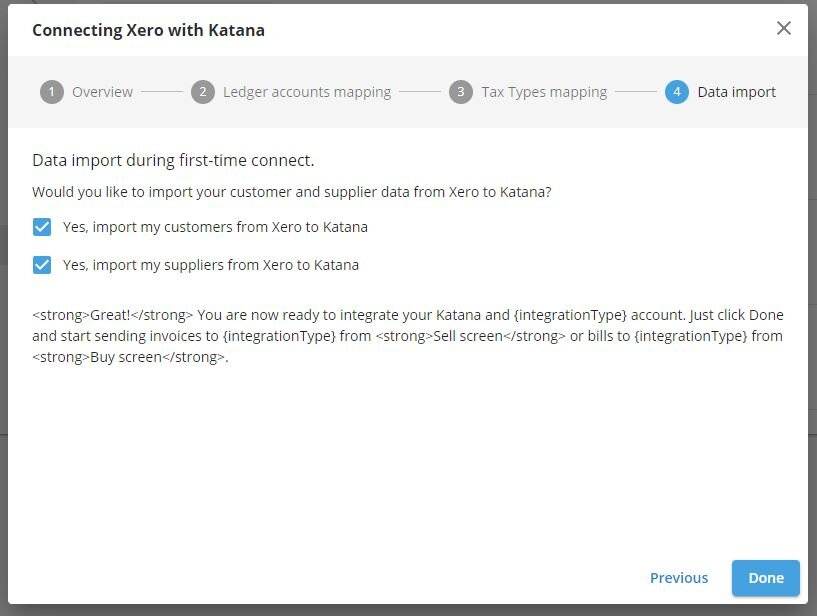Click 'Yes, import my customers from Xero to Katana' label
The image size is (817, 616).
coord(215,227)
